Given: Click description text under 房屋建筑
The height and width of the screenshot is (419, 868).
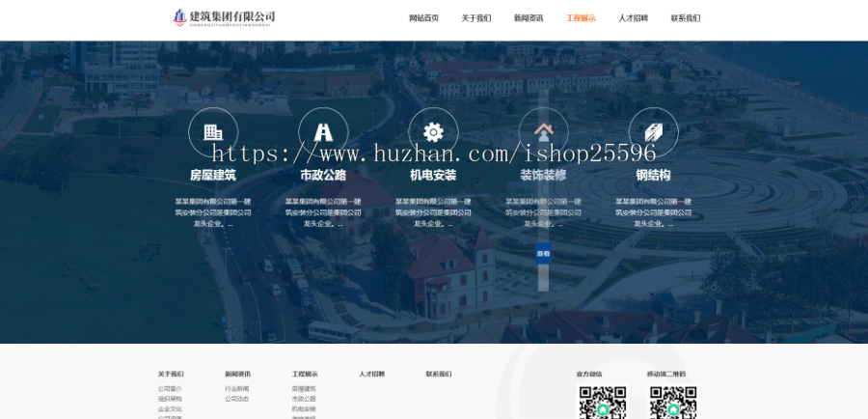Looking at the screenshot, I should coord(213,212).
